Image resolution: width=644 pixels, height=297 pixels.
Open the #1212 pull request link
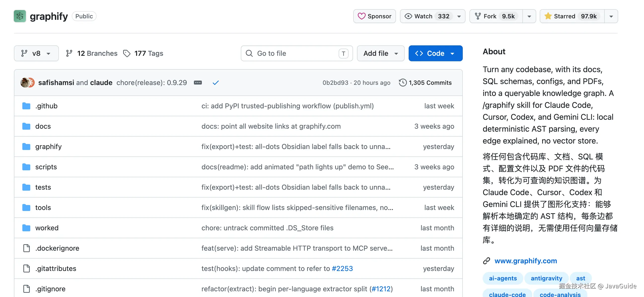pos(381,289)
